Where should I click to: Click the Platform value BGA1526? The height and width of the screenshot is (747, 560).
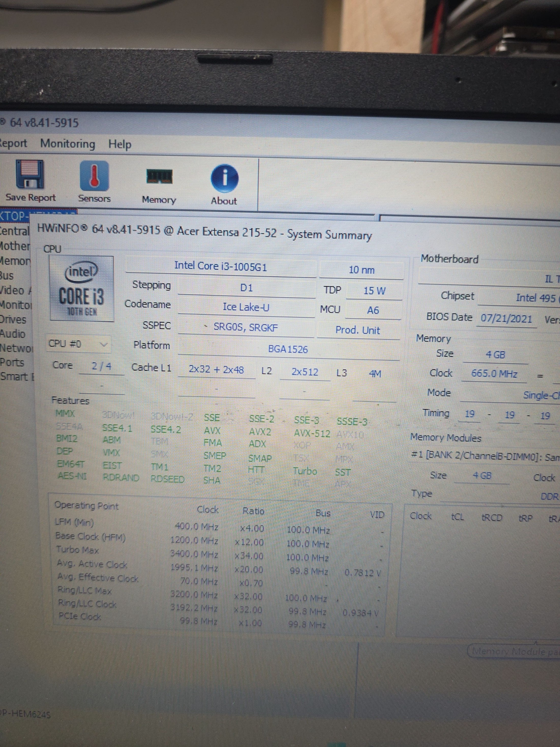coord(288,349)
